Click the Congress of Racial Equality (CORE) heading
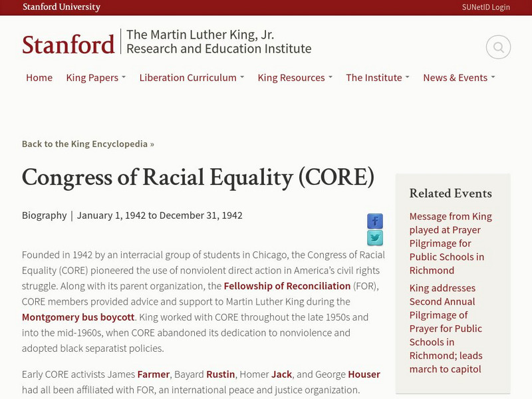The image size is (532, 399). (198, 178)
